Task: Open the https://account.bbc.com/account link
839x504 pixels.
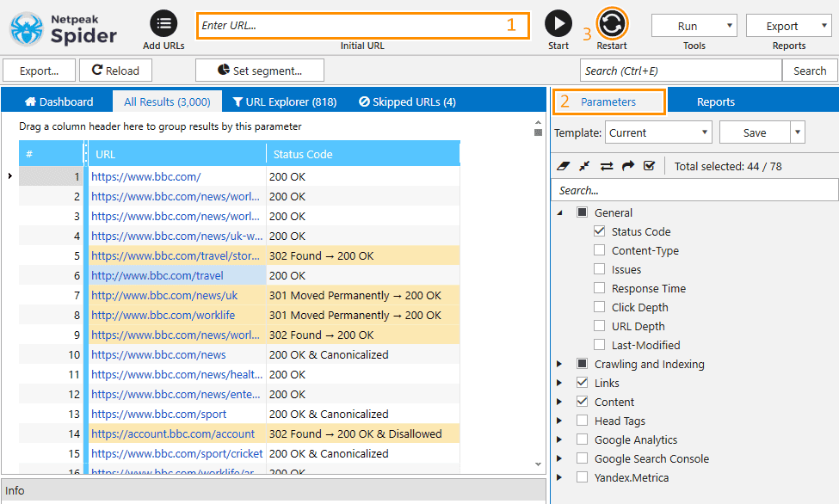Action: pyautogui.click(x=173, y=434)
